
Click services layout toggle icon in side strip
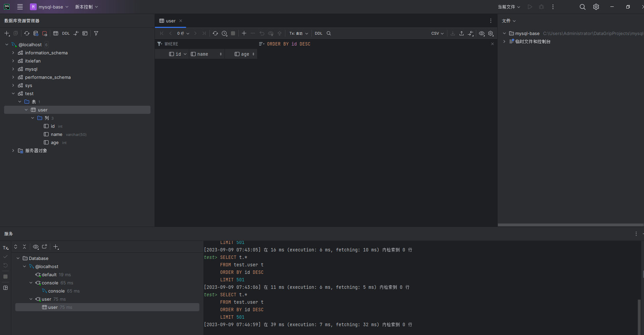[x=5, y=288]
